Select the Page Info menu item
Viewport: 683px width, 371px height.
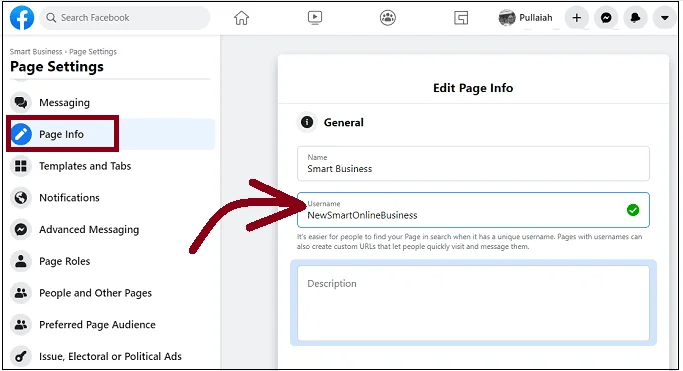point(111,134)
